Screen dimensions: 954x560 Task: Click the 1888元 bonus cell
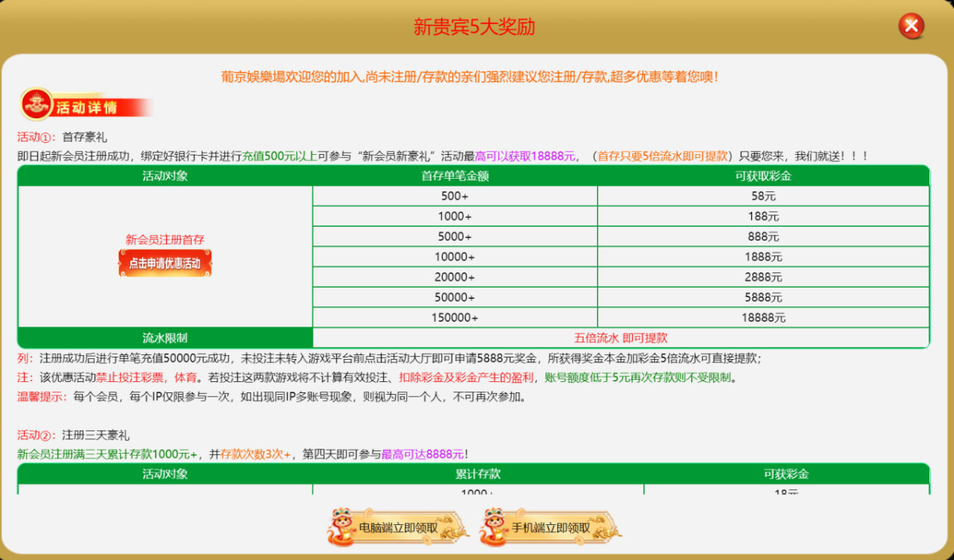[763, 257]
